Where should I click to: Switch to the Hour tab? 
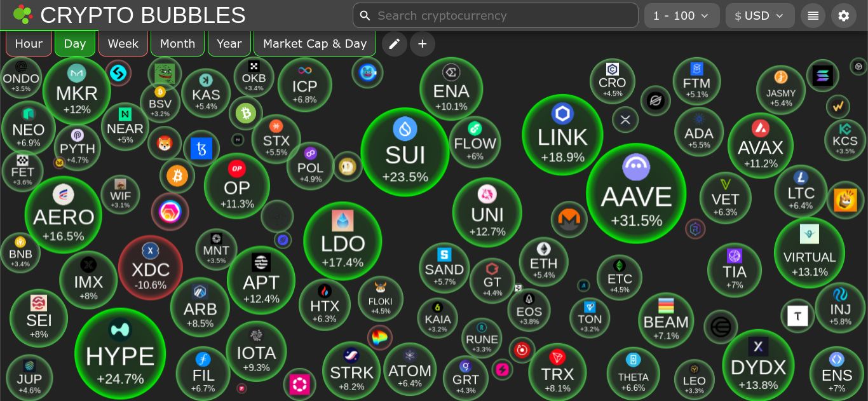point(29,43)
